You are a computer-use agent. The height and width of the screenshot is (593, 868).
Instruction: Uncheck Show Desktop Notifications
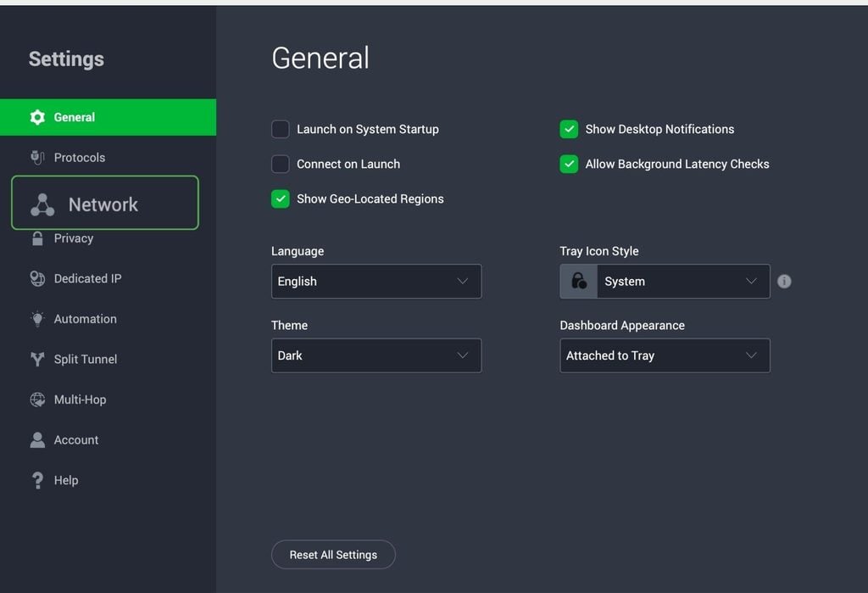pyautogui.click(x=569, y=129)
